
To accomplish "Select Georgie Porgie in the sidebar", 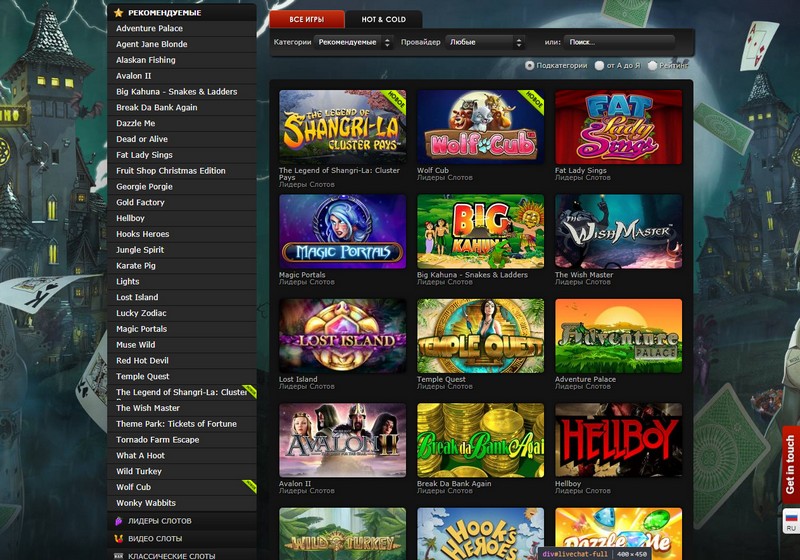I will [182, 187].
